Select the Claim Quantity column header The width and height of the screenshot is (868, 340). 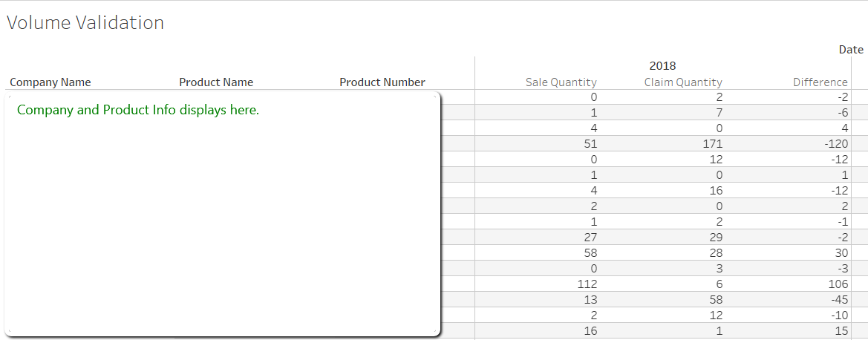(x=683, y=82)
